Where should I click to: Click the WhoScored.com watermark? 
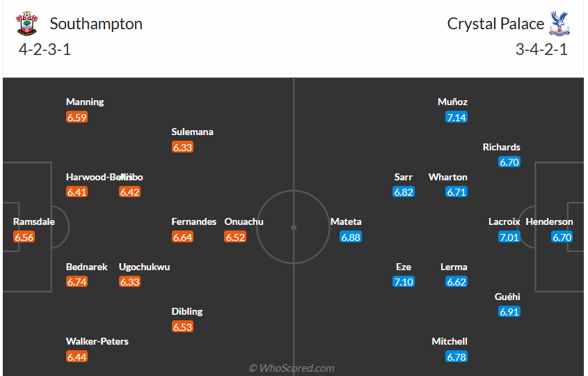292,368
